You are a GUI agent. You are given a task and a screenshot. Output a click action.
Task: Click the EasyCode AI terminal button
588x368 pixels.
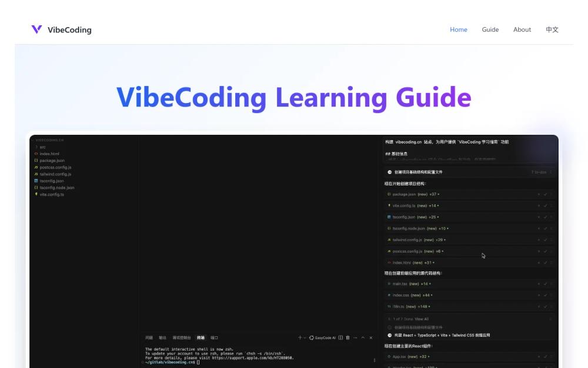point(322,337)
